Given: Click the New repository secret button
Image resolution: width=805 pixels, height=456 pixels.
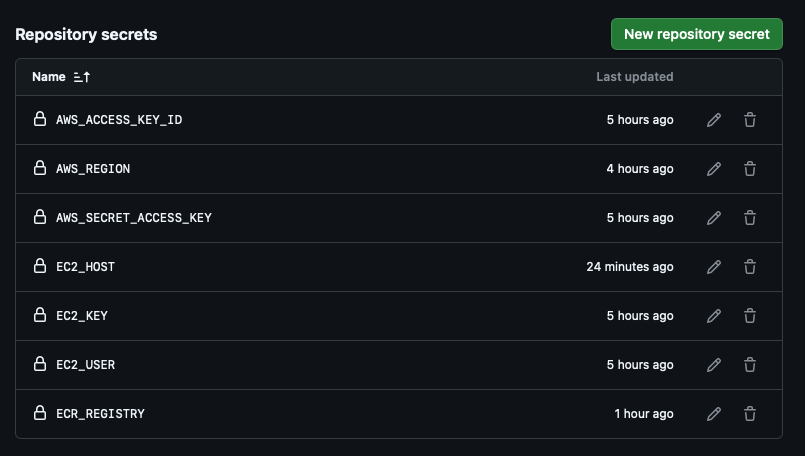Looking at the screenshot, I should click(x=697, y=34).
